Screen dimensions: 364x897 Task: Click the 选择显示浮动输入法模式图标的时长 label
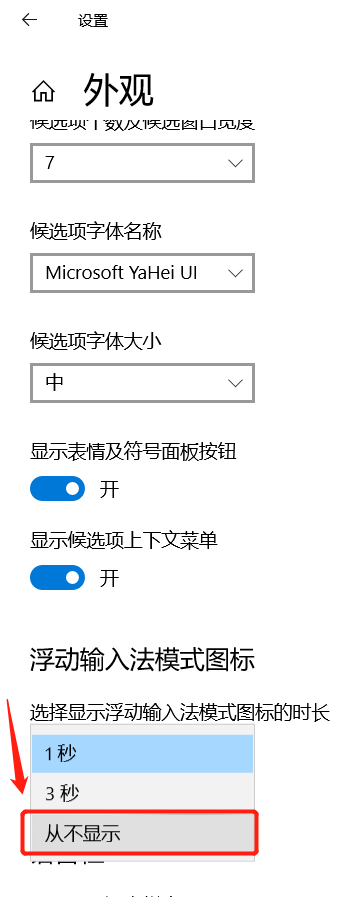180,712
